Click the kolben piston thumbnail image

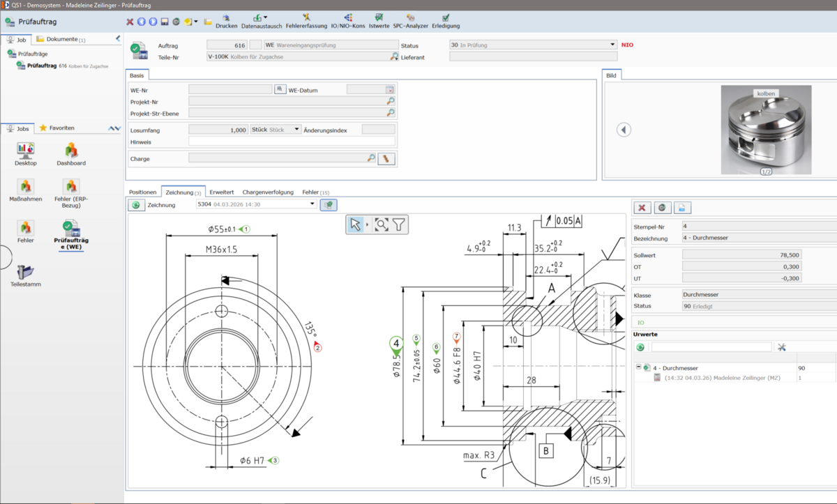(766, 130)
